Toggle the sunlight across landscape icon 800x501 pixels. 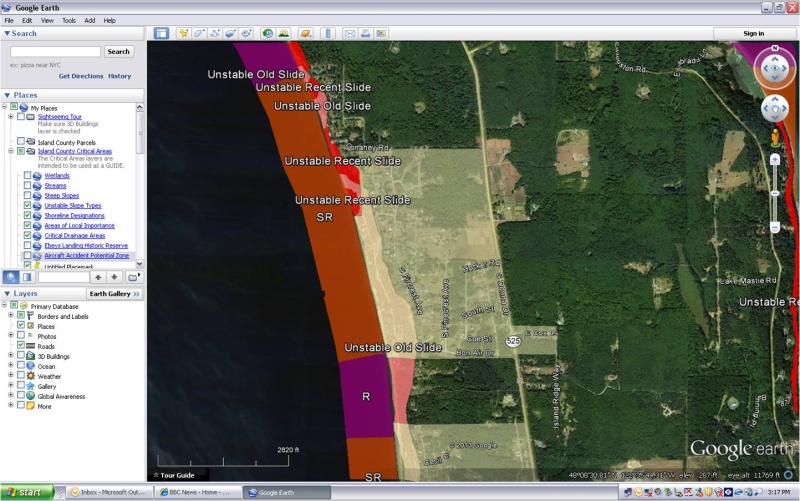(283, 34)
